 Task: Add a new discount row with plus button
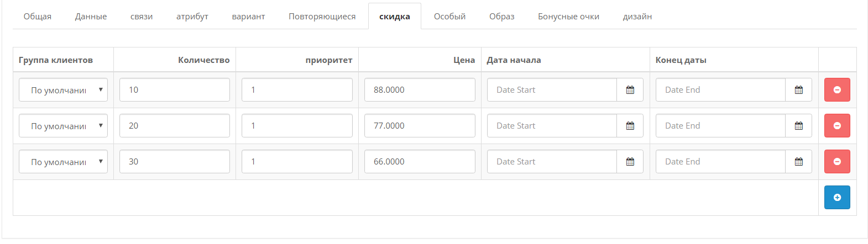coord(837,198)
